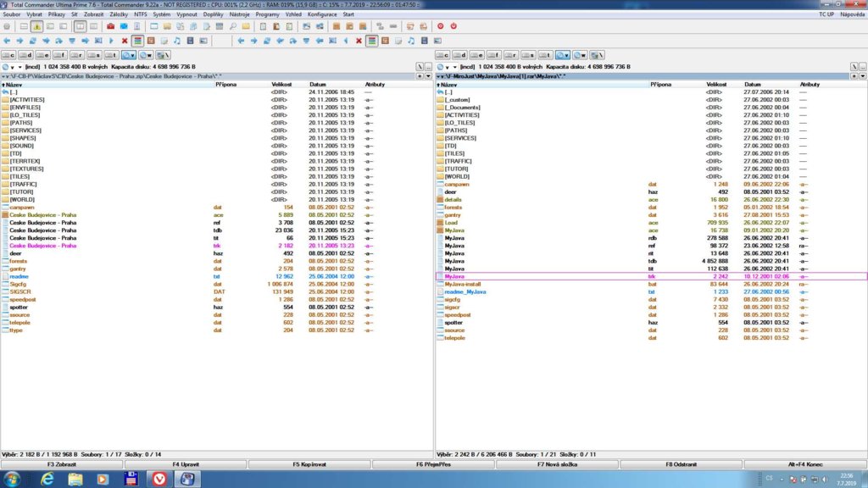Select drive f in right panel drive bar
The image size is (868, 488).
tap(494, 55)
